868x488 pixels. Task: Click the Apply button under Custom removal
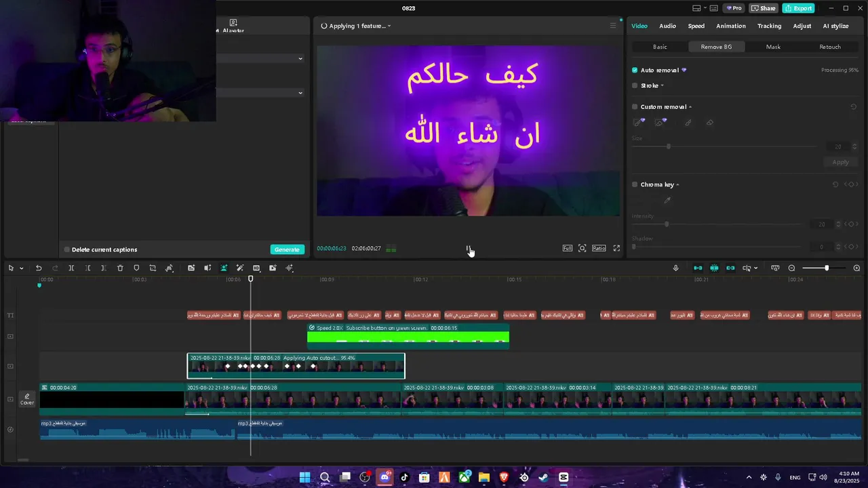tap(840, 162)
